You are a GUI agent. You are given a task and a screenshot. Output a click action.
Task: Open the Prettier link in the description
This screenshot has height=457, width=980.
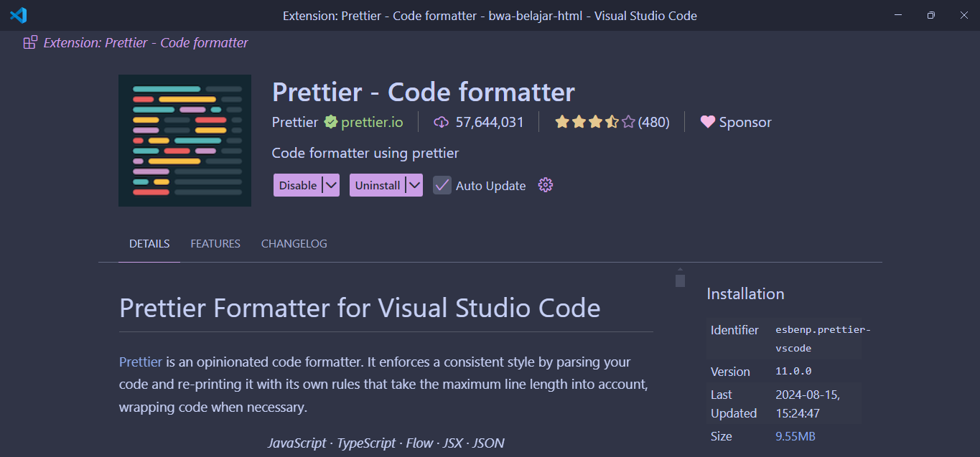click(x=141, y=362)
